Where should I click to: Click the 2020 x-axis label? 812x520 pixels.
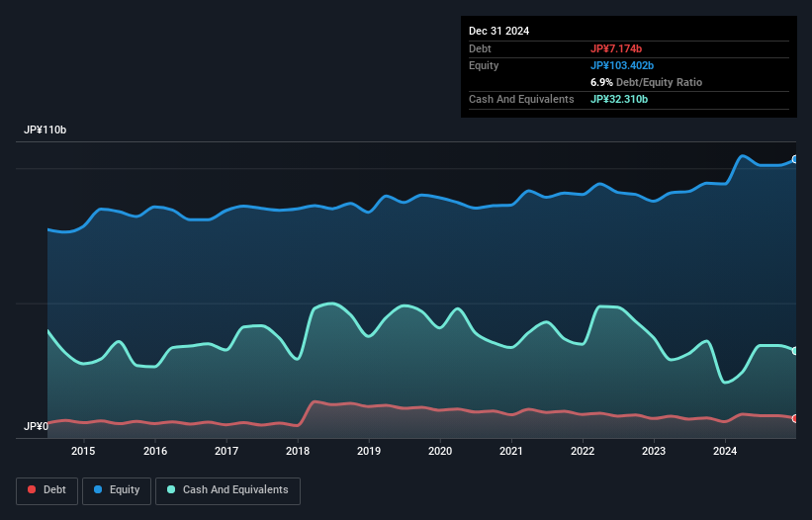coord(440,451)
